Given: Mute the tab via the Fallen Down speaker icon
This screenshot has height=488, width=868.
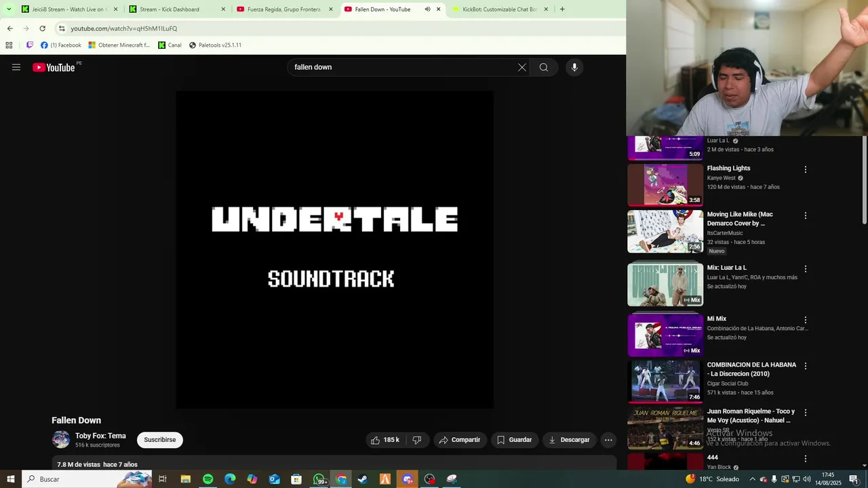Looking at the screenshot, I should point(427,9).
